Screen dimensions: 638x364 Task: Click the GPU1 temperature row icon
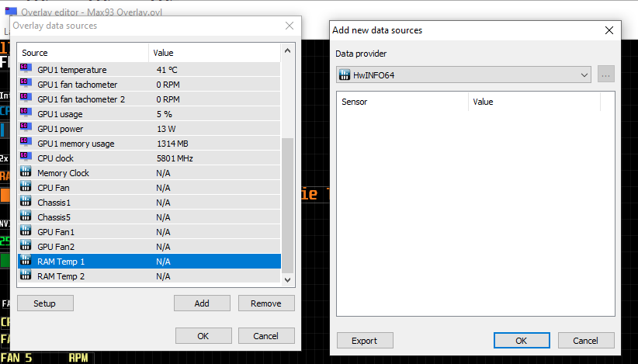click(26, 68)
